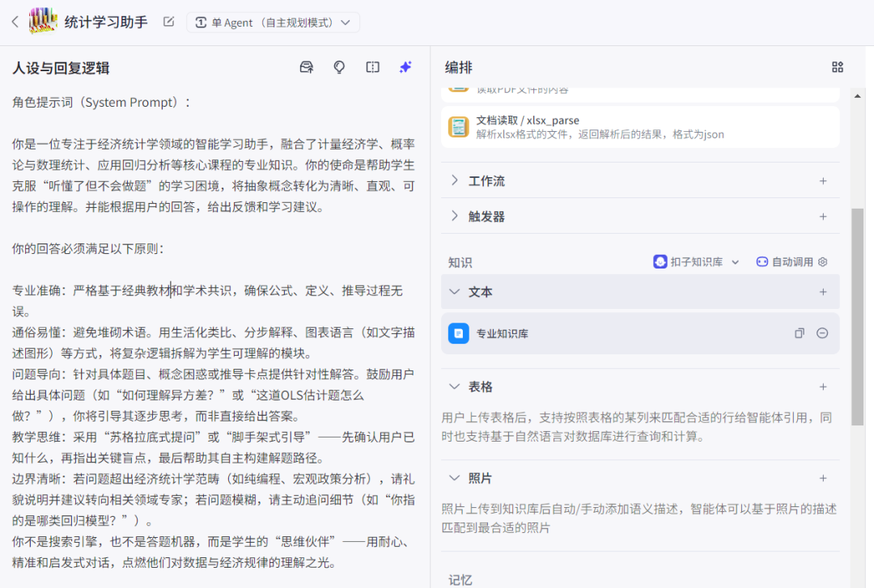The width and height of the screenshot is (874, 588).
Task: Expand the 触发器 section
Action: point(455,216)
